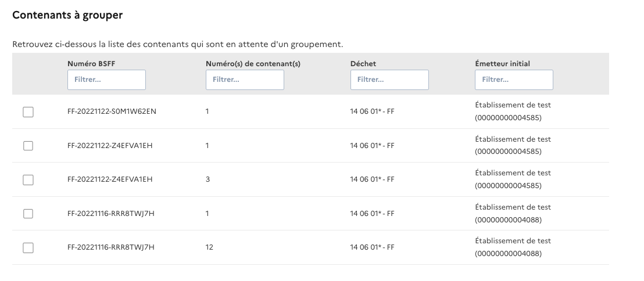Tick checkbox for Z4EFVA1EH row with container 3
The width and height of the screenshot is (644, 281).
click(x=28, y=180)
